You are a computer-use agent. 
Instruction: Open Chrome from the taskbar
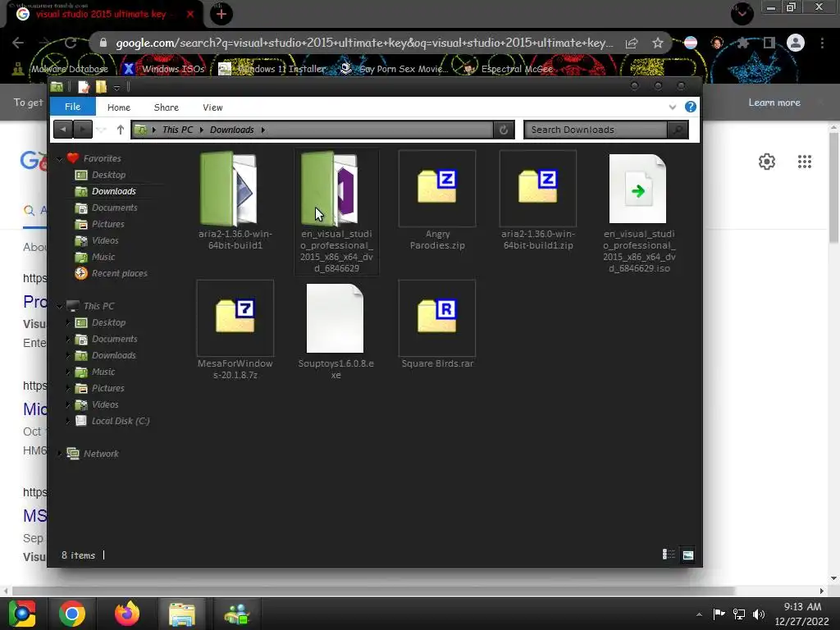pos(72,614)
